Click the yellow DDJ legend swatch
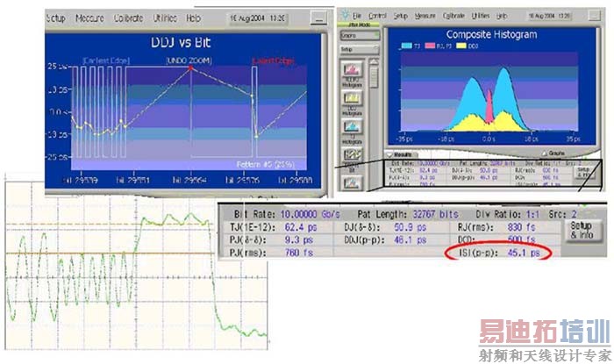This screenshot has height=364, width=614. coord(461,46)
